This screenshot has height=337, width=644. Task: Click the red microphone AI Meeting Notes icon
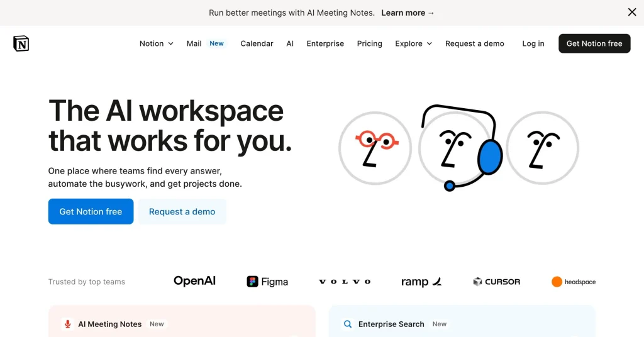pyautogui.click(x=67, y=324)
